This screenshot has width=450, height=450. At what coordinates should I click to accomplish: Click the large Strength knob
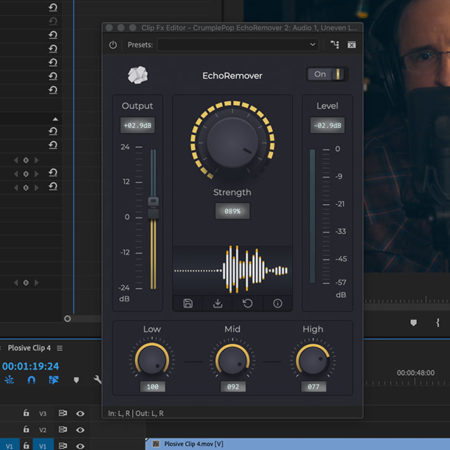pos(232,142)
